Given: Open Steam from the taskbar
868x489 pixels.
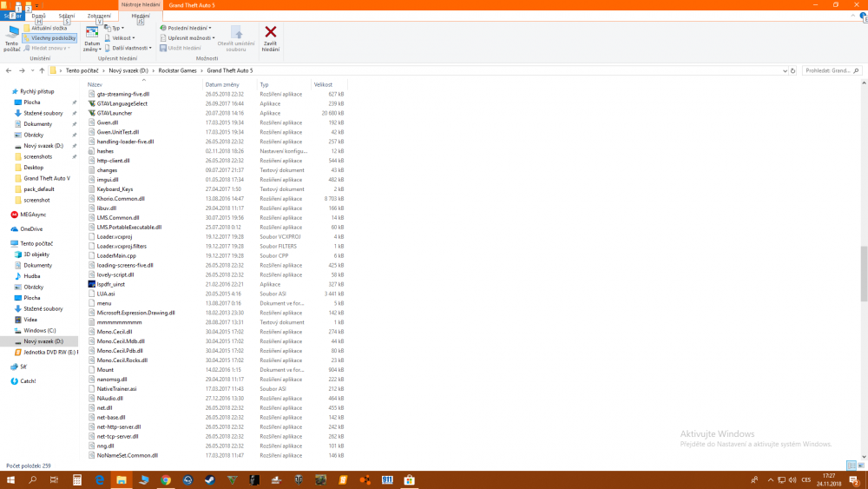Looking at the screenshot, I should [x=210, y=479].
